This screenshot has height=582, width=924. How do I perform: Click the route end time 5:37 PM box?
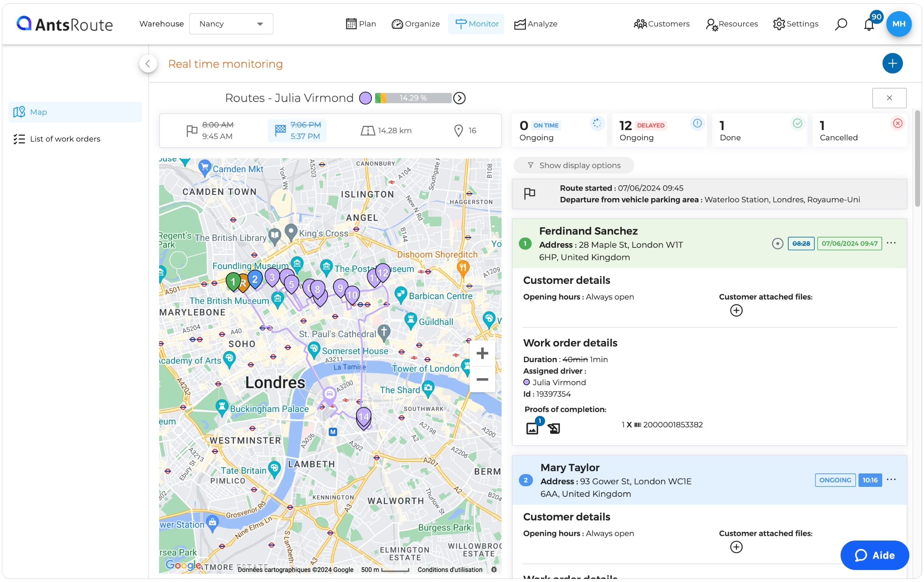pyautogui.click(x=297, y=130)
